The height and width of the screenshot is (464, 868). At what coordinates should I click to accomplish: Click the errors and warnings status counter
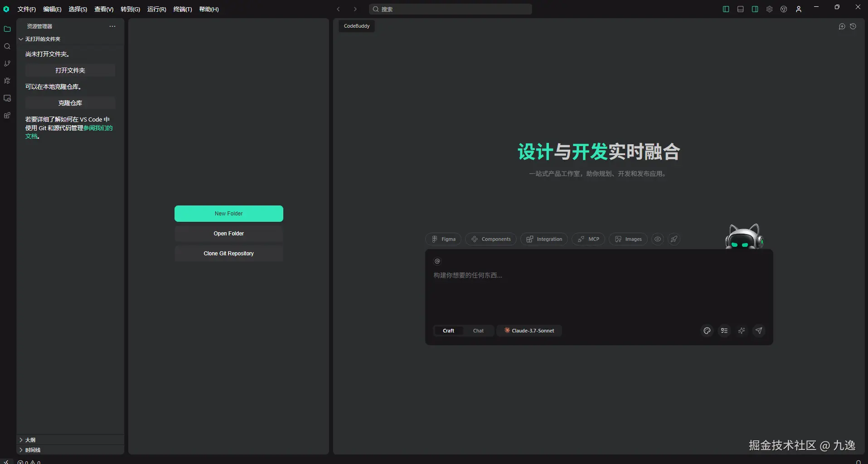pyautogui.click(x=29, y=462)
